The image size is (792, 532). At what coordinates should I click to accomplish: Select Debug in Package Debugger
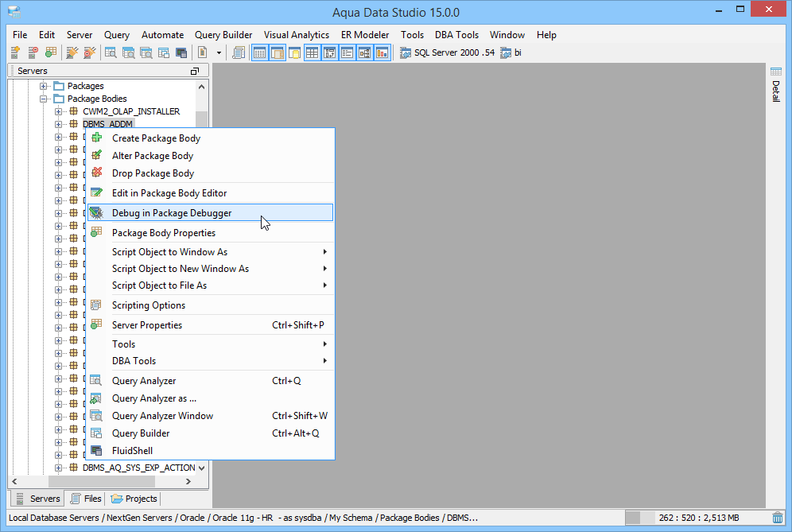210,212
